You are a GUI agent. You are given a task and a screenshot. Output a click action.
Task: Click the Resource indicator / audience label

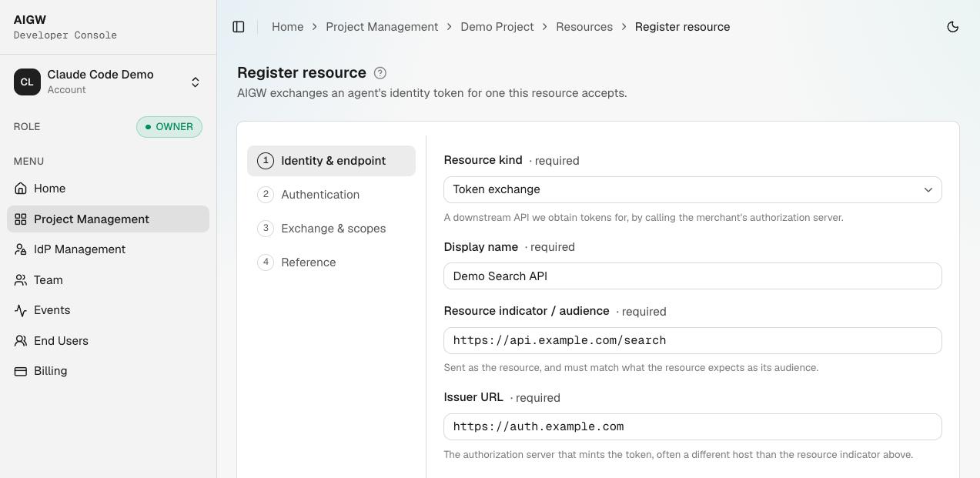click(x=527, y=311)
